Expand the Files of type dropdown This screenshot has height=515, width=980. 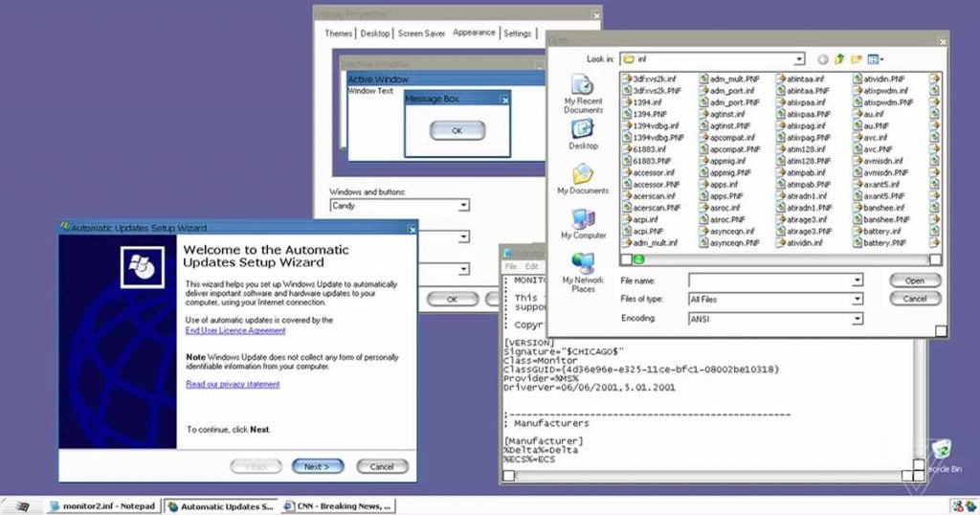pyautogui.click(x=857, y=300)
